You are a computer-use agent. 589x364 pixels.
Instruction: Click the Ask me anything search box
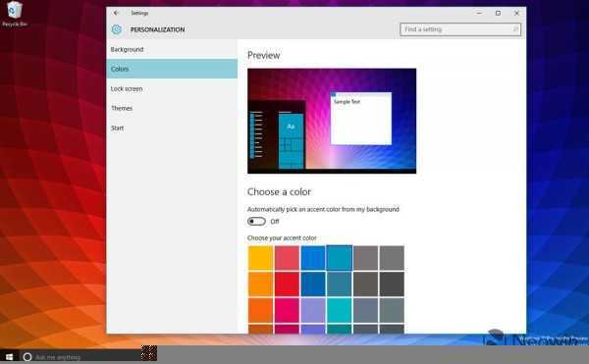pyautogui.click(x=80, y=357)
